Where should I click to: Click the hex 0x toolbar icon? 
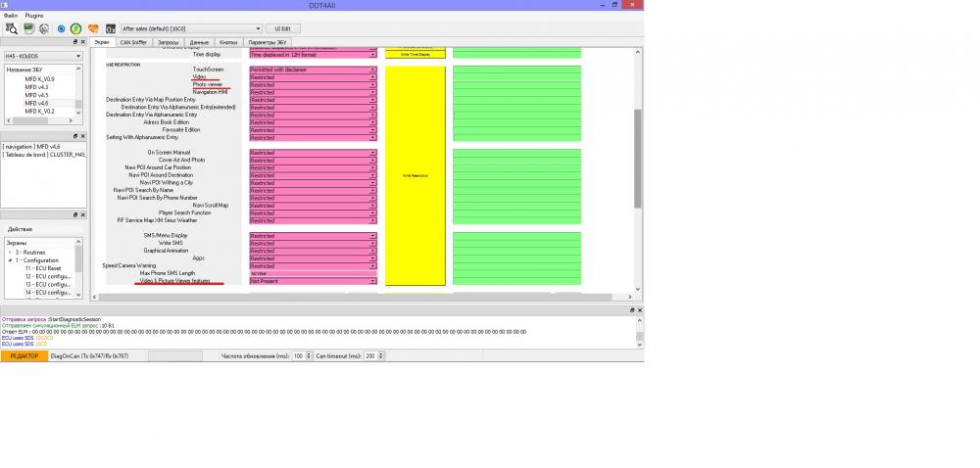(x=111, y=28)
